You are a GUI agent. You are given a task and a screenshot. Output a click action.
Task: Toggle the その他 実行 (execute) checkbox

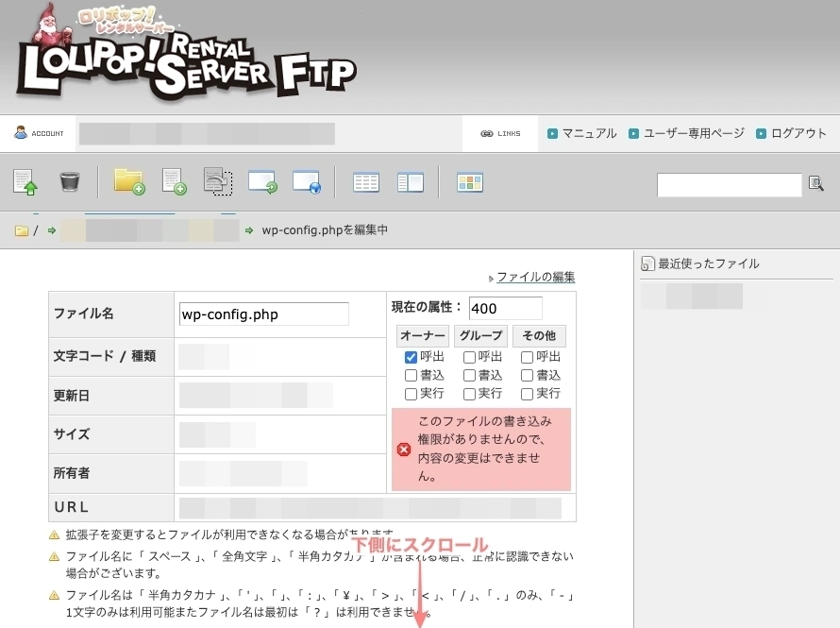528,395
